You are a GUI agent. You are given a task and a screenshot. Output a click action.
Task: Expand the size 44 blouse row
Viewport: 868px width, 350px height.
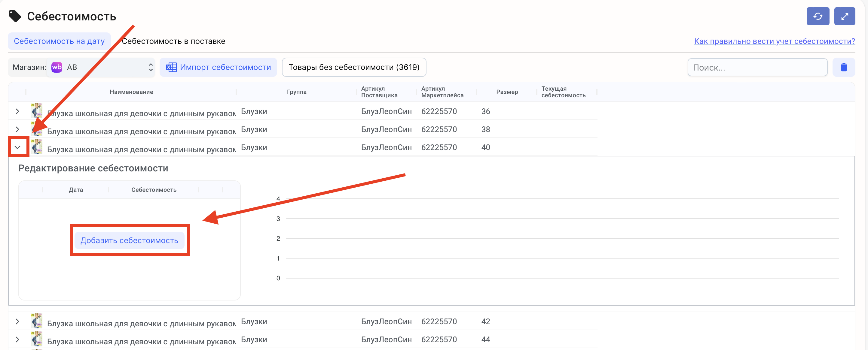pyautogui.click(x=17, y=339)
